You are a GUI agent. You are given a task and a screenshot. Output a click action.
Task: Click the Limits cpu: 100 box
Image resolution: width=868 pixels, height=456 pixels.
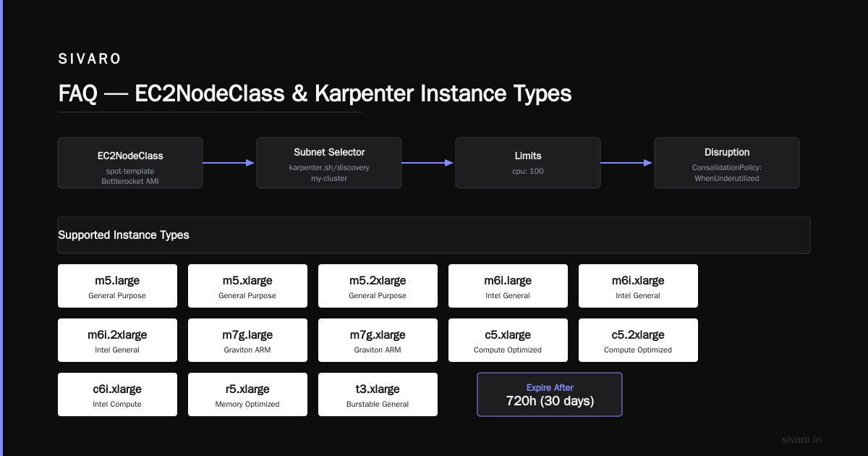[528, 163]
